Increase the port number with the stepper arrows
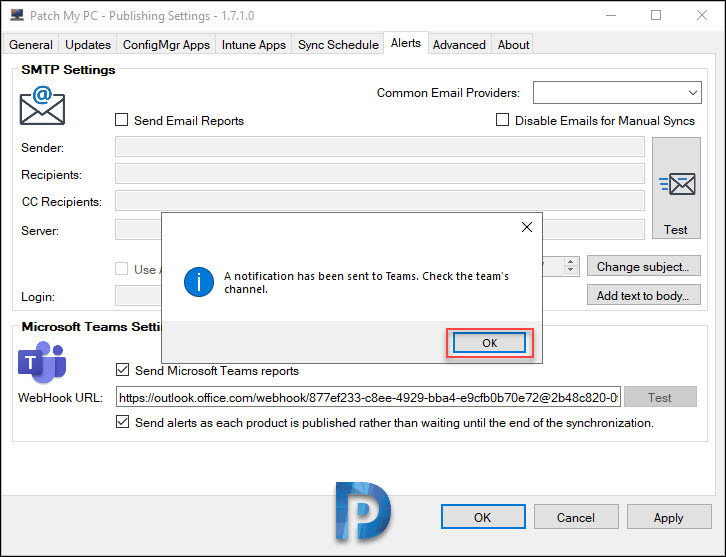The image size is (726, 557). pyautogui.click(x=571, y=262)
